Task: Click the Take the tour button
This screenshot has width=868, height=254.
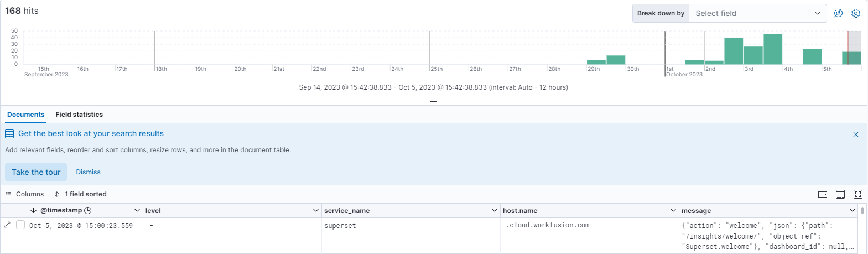Action: 36,172
